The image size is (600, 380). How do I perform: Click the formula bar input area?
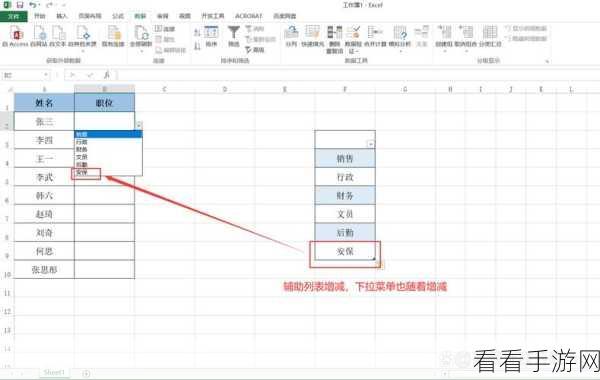[358, 75]
